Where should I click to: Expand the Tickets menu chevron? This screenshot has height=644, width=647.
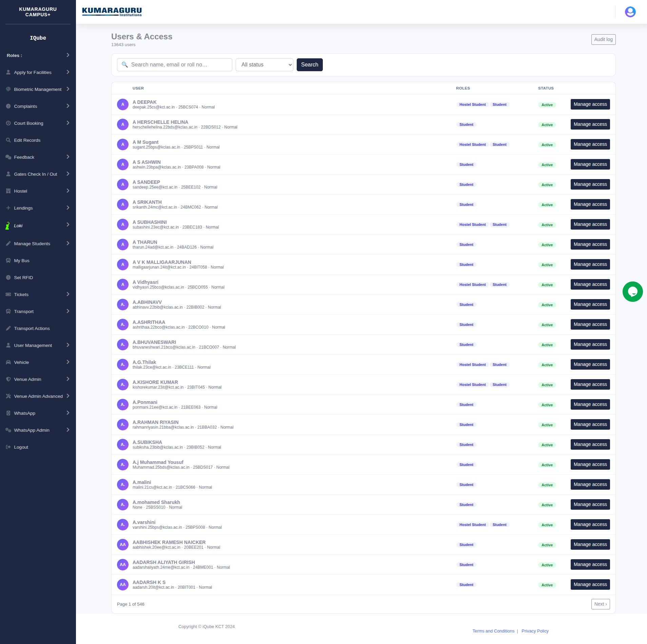click(68, 294)
